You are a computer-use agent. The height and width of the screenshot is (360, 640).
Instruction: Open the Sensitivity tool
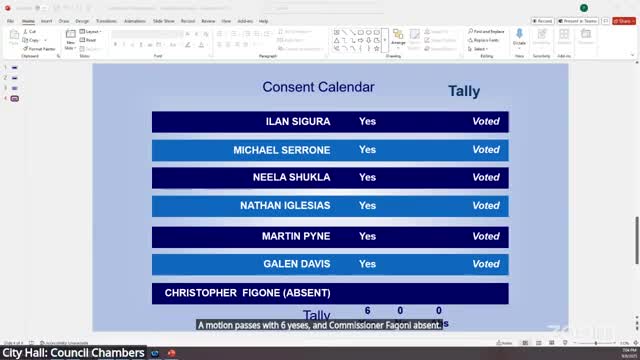(542, 37)
